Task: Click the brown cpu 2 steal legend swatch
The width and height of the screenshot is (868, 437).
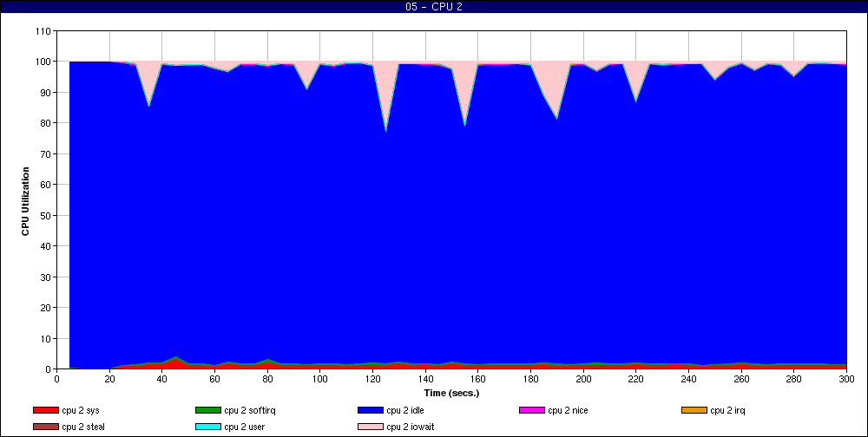Action: [45, 427]
